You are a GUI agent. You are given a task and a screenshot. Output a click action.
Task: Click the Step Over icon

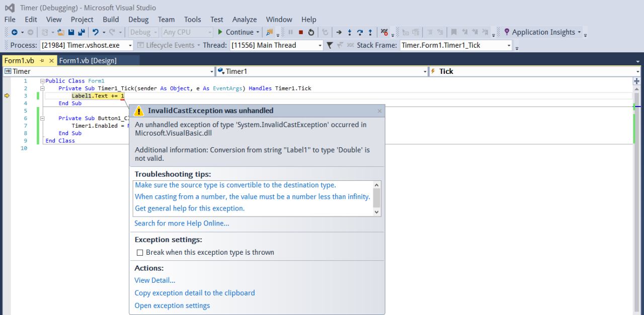[360, 32]
